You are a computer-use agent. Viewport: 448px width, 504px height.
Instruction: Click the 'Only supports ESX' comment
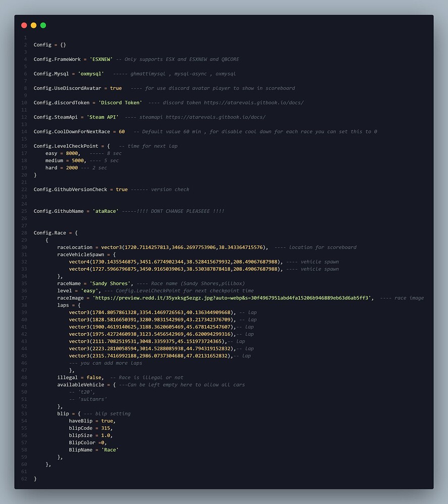[178, 59]
